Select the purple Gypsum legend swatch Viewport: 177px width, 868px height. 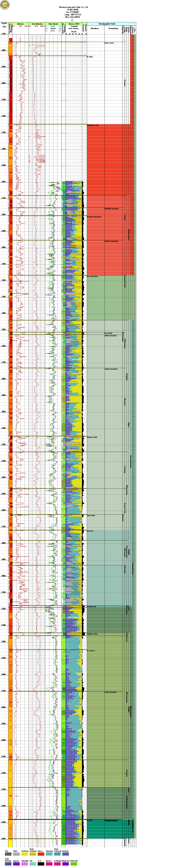(16, 864)
